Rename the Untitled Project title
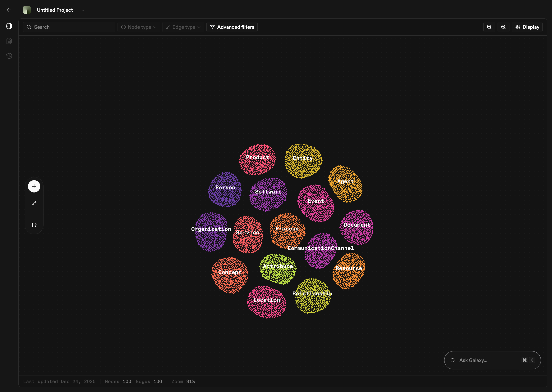The width and height of the screenshot is (552, 392). [x=55, y=10]
